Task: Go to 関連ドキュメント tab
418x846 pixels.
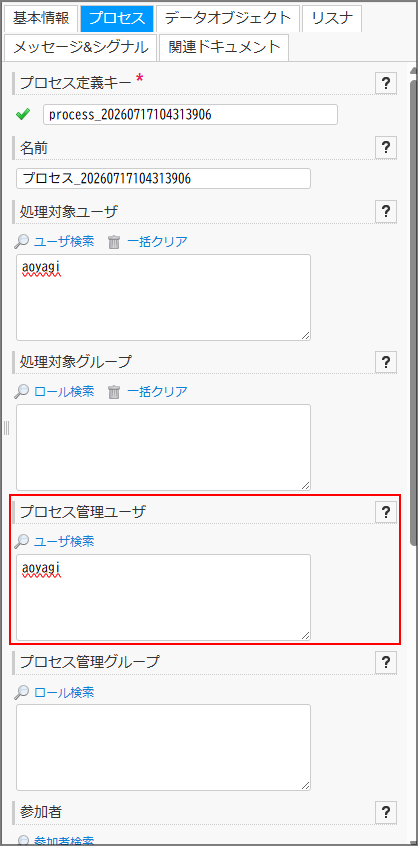Action: [x=224, y=47]
